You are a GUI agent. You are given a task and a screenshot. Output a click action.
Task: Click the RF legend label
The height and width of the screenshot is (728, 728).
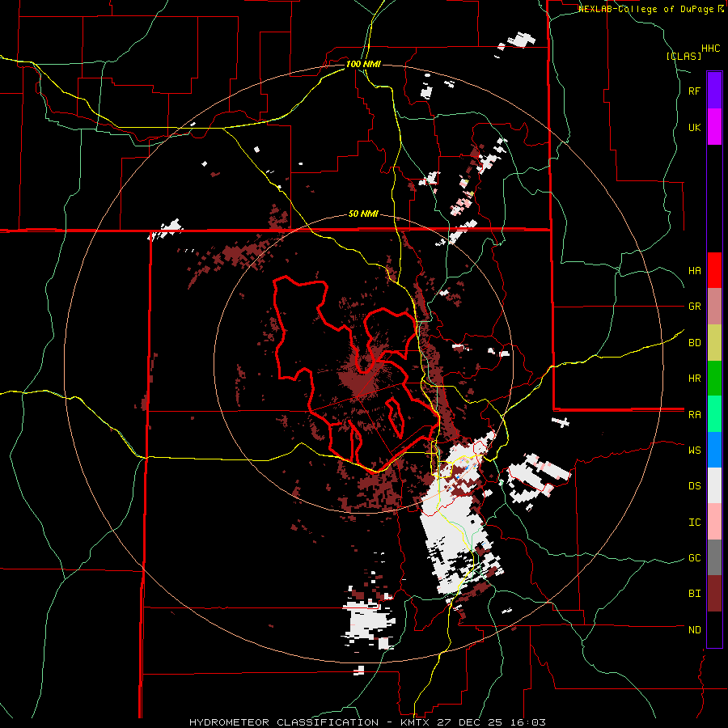coord(694,91)
